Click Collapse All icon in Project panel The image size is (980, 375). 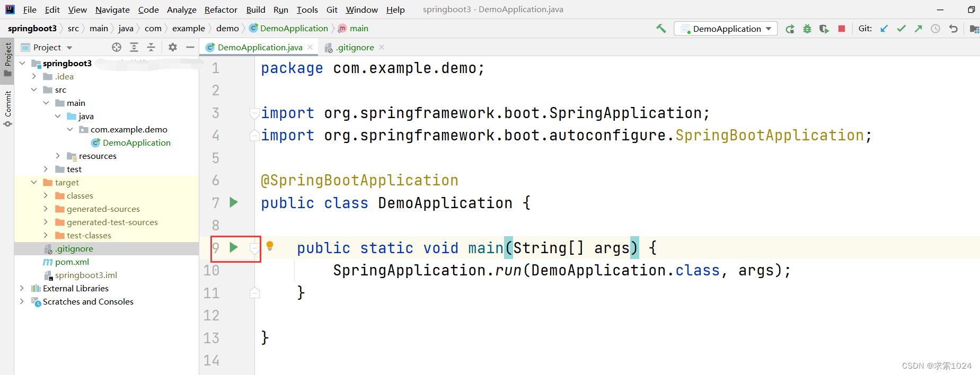point(151,47)
